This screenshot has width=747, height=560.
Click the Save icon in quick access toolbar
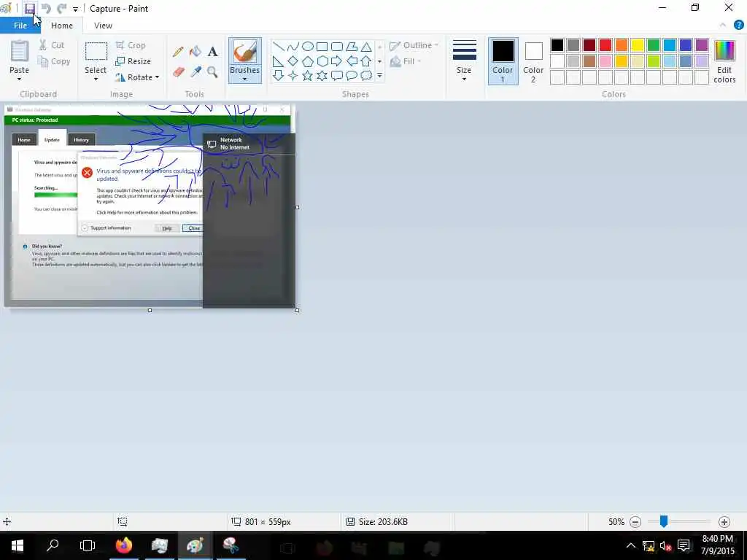(29, 9)
